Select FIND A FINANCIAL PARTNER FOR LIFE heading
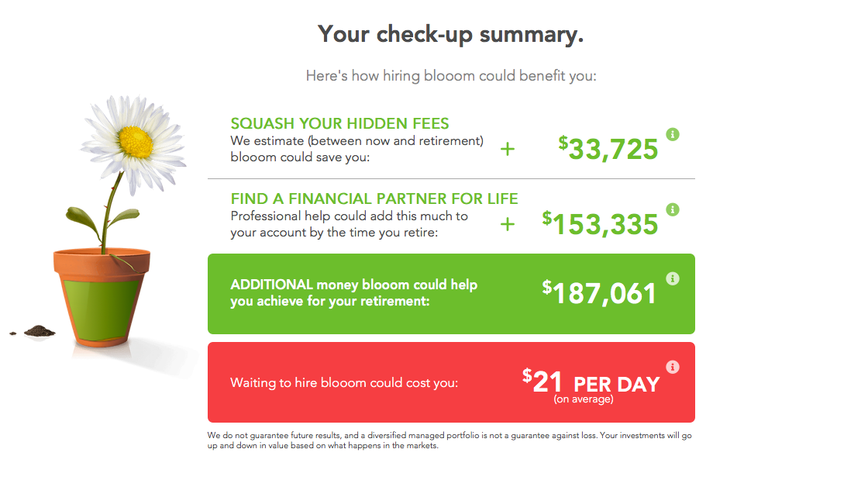The image size is (868, 487). point(374,199)
